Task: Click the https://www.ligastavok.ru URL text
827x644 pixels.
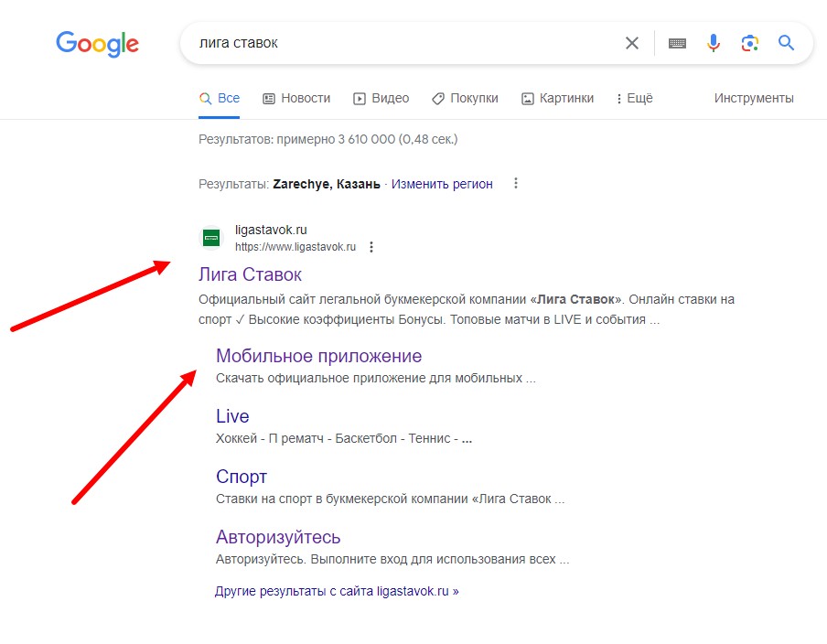Action: point(295,247)
